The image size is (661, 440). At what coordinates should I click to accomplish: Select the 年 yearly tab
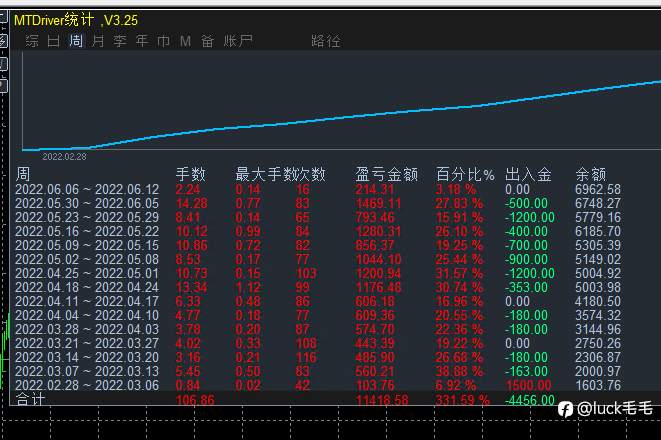pos(141,41)
